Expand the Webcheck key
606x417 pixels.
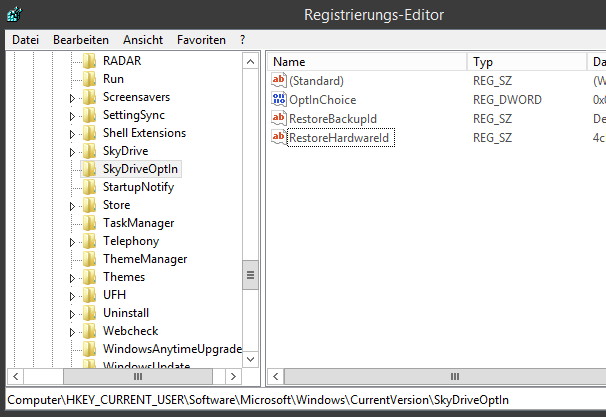(x=72, y=332)
